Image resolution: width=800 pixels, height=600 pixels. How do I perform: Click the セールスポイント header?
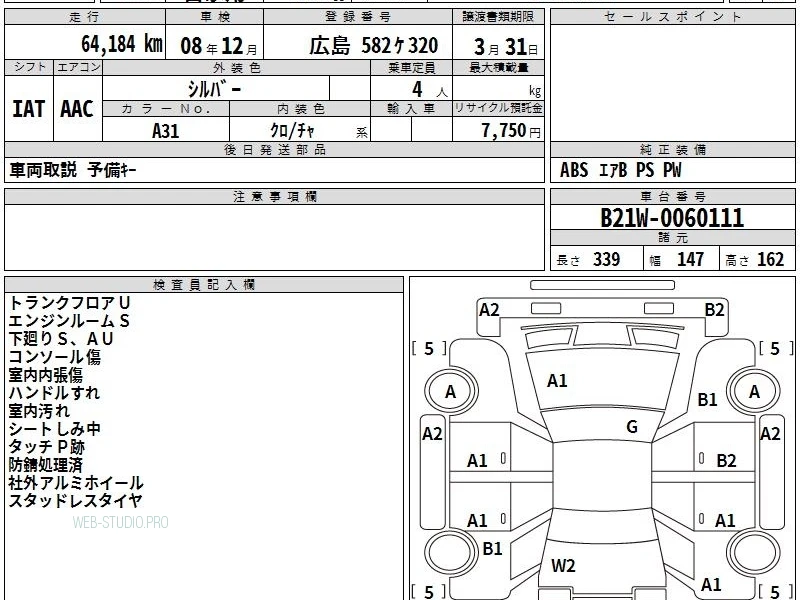tap(673, 17)
